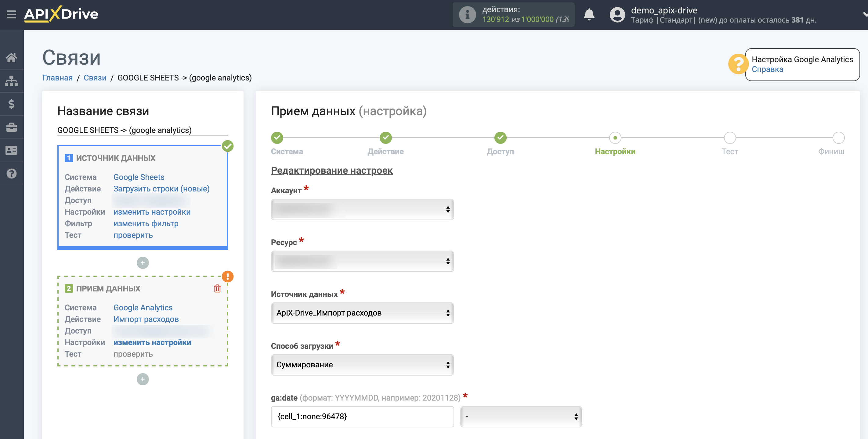Click the green check badge on source block

point(227,146)
